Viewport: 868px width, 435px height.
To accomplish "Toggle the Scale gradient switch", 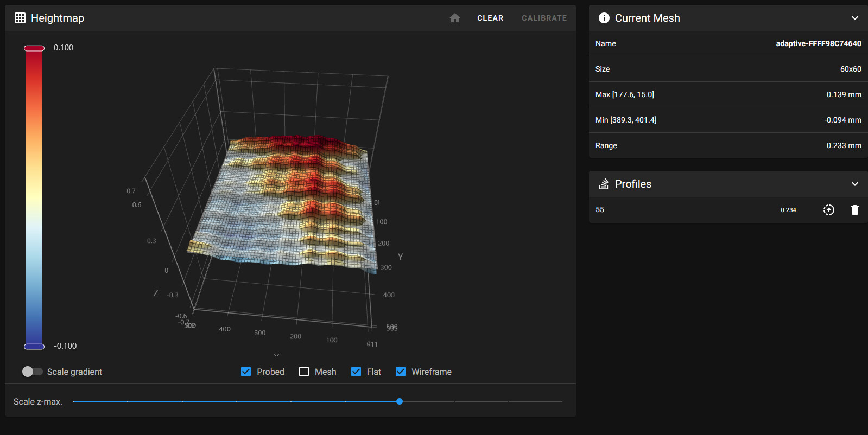I will tap(32, 372).
